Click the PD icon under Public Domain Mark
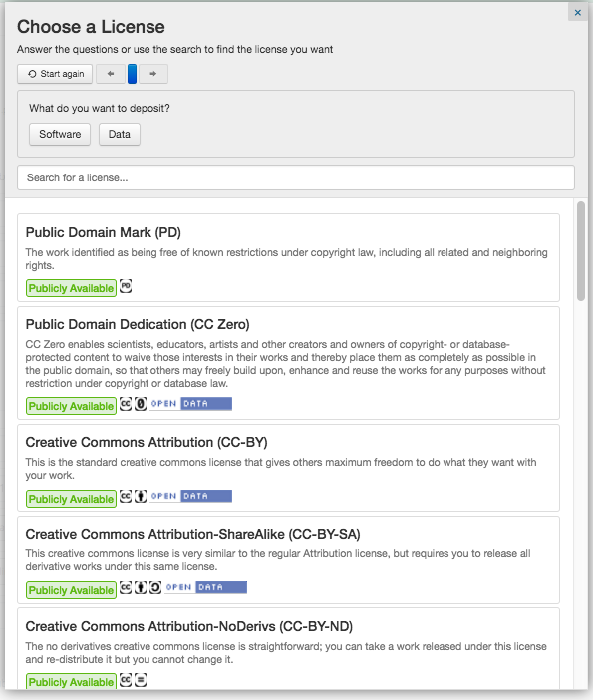This screenshot has width=593, height=700. [x=126, y=286]
